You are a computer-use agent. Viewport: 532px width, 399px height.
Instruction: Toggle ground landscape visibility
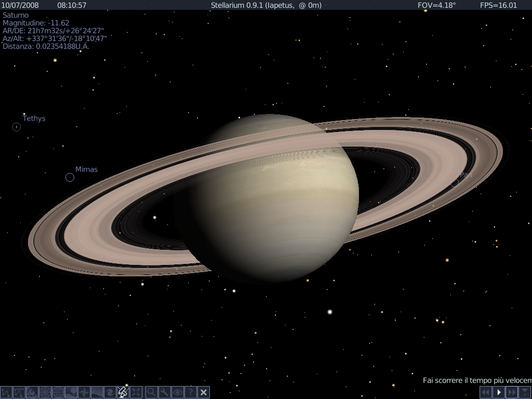pos(71,392)
